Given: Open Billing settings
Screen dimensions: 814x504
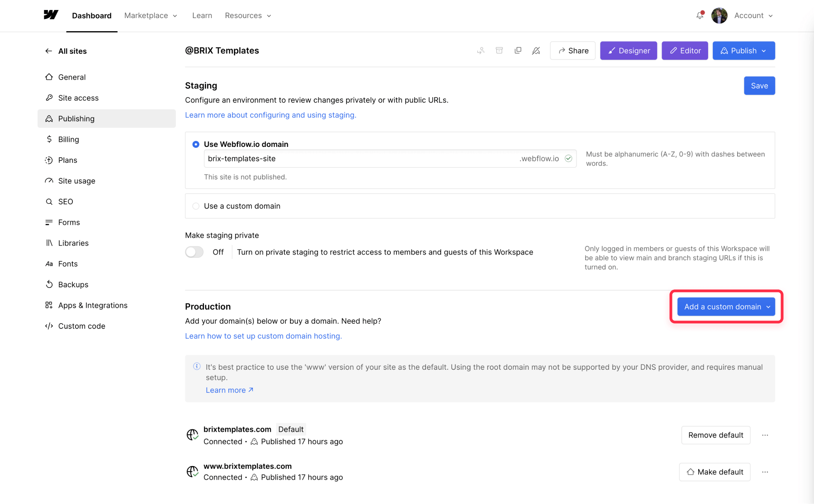Looking at the screenshot, I should pos(107,139).
